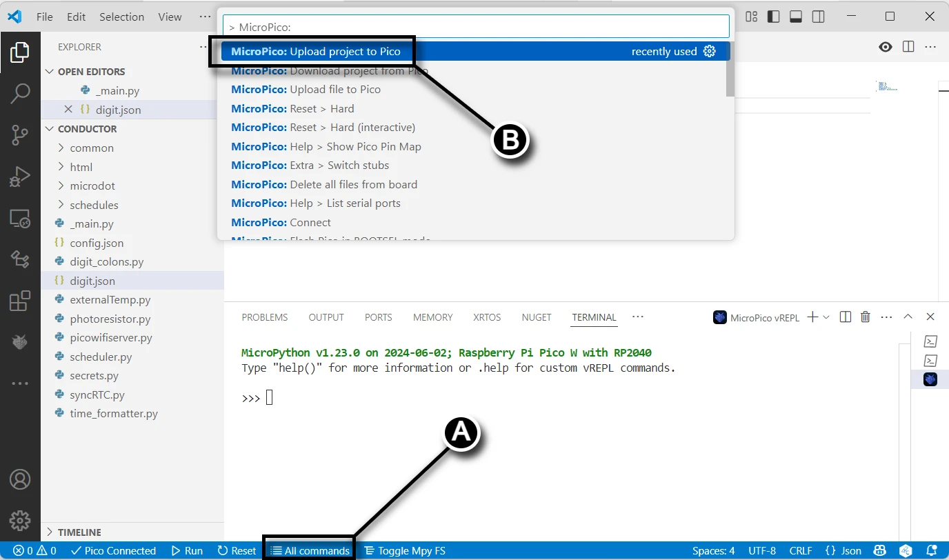Switch to the Ports tab
The image size is (949, 560).
point(378,317)
